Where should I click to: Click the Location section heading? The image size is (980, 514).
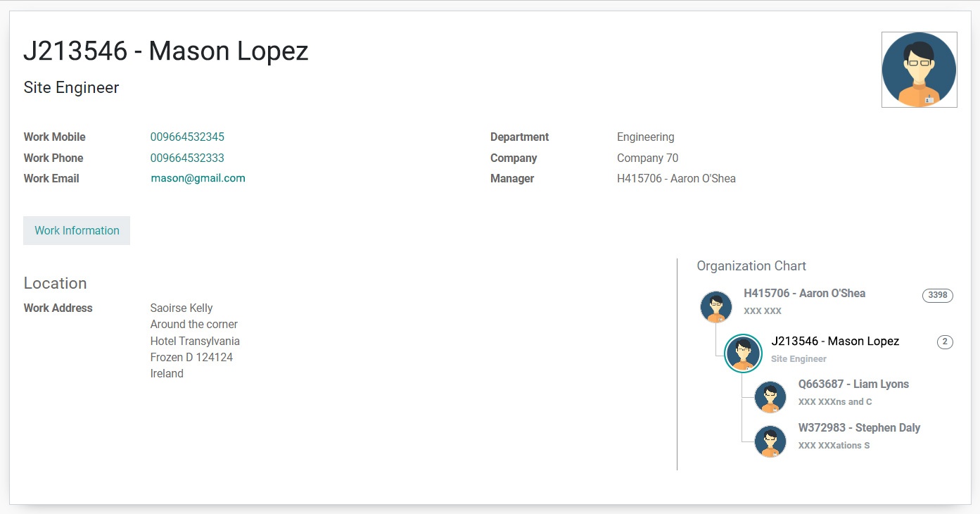pyautogui.click(x=55, y=283)
